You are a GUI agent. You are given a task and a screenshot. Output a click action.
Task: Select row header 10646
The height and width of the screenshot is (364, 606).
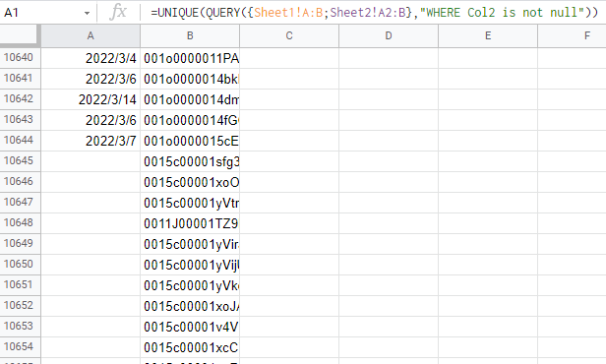20,182
